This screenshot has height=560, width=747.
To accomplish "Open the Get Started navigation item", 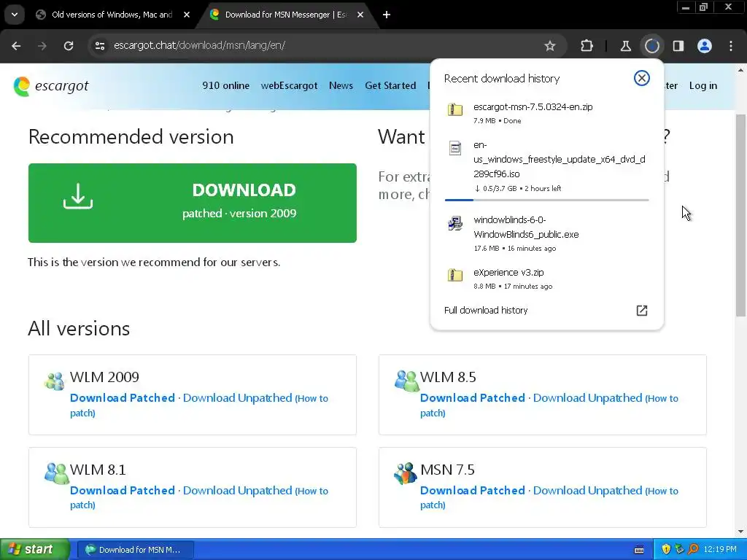I will [391, 86].
